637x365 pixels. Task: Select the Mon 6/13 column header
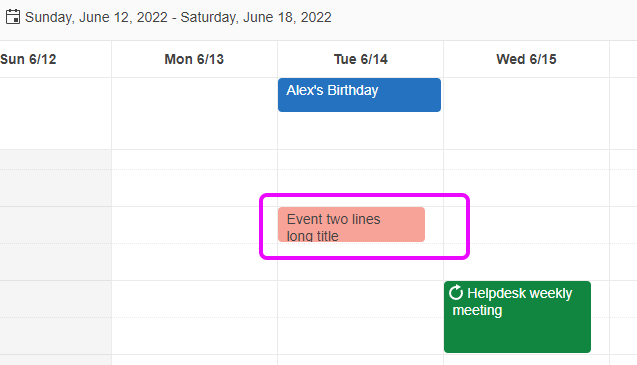(194, 59)
